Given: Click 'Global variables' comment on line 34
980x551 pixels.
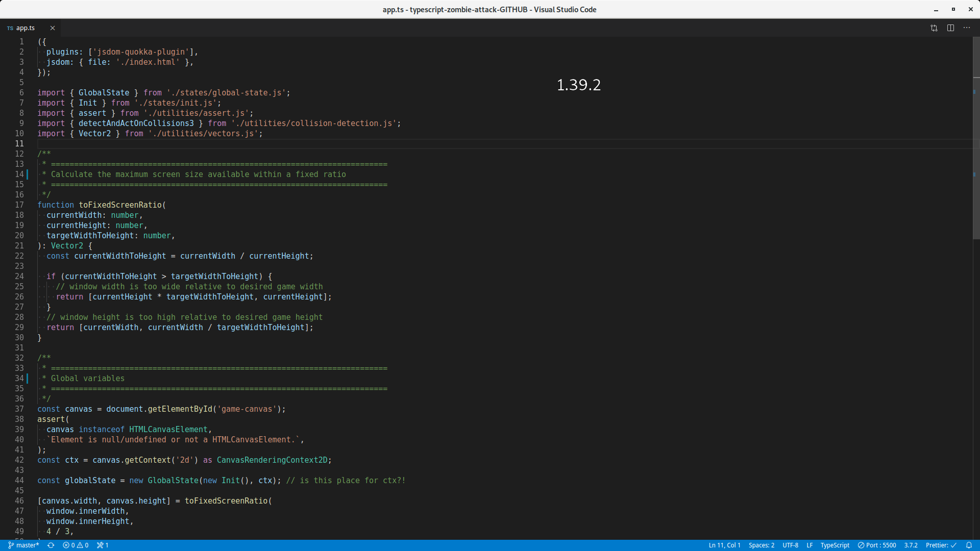Looking at the screenshot, I should tap(88, 379).
